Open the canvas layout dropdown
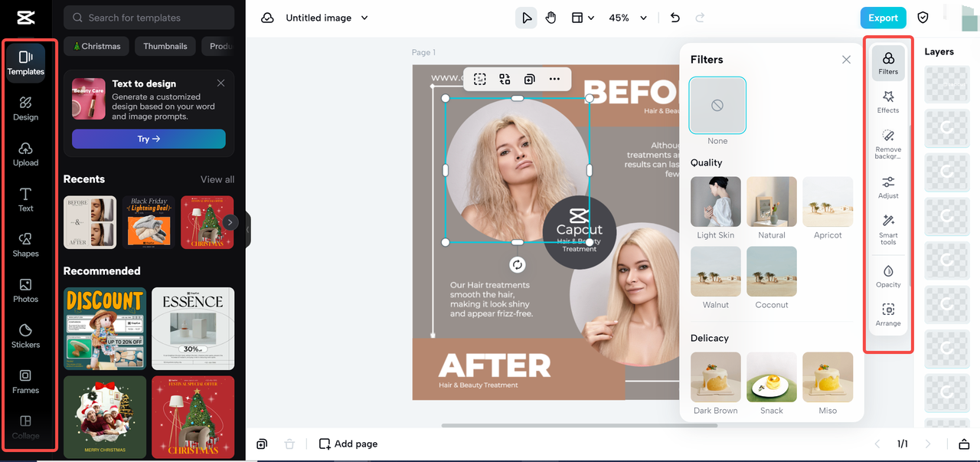Image resolution: width=980 pixels, height=462 pixels. [583, 18]
